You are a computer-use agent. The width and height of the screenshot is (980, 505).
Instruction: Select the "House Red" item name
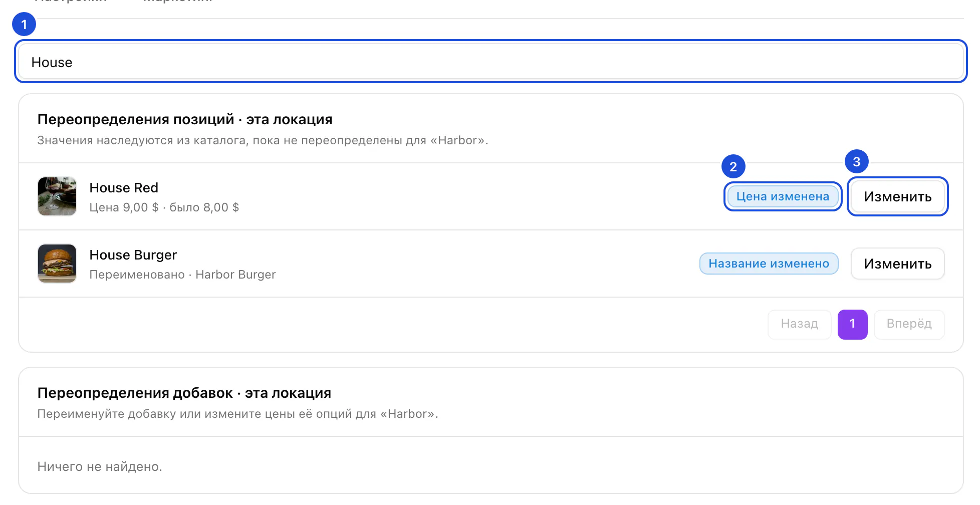[124, 187]
